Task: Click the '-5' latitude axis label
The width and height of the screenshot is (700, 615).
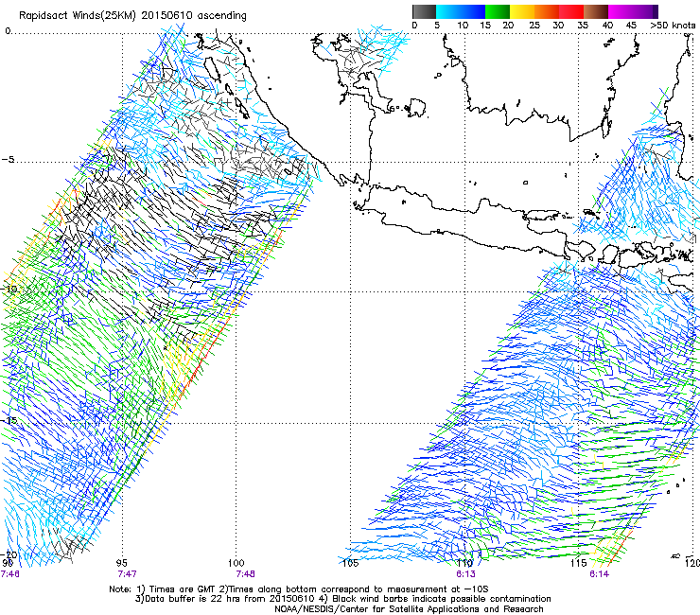Action: click(8, 160)
